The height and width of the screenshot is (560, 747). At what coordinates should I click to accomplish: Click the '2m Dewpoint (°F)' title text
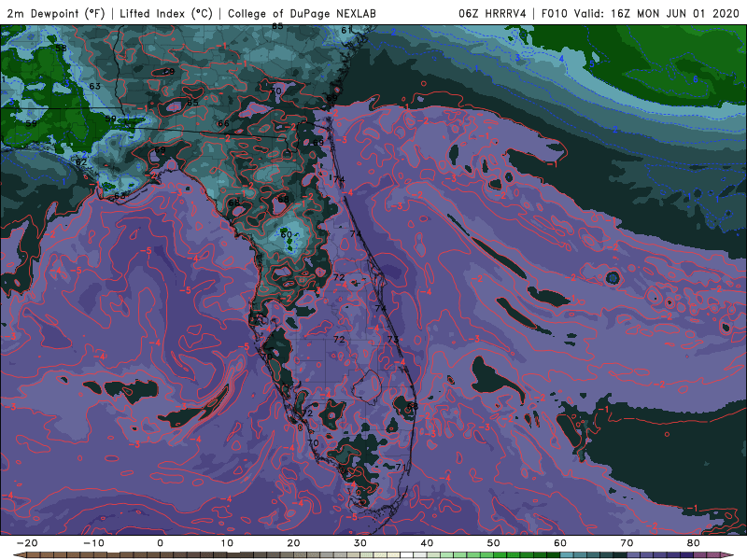(56, 13)
